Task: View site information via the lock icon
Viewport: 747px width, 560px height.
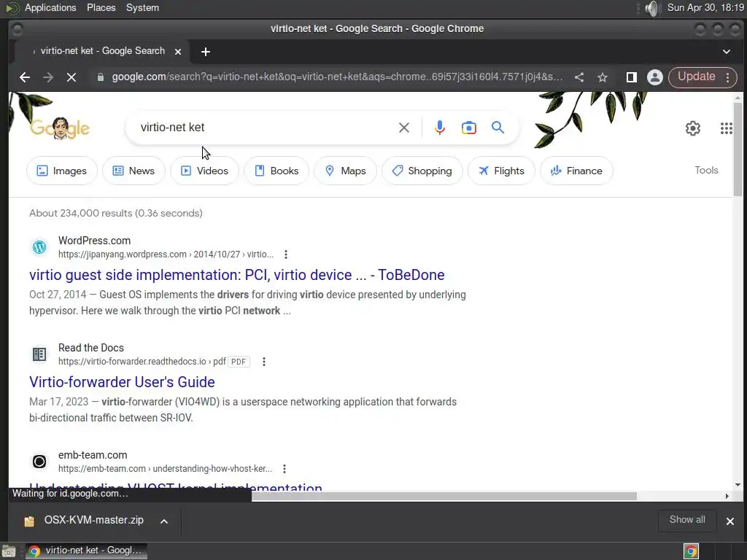Action: tap(100, 77)
